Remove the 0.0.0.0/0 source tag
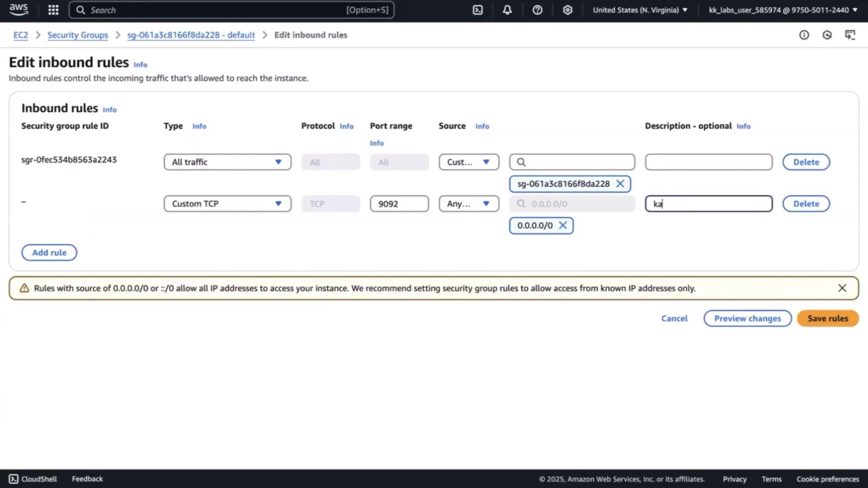This screenshot has width=868, height=488. point(563,225)
